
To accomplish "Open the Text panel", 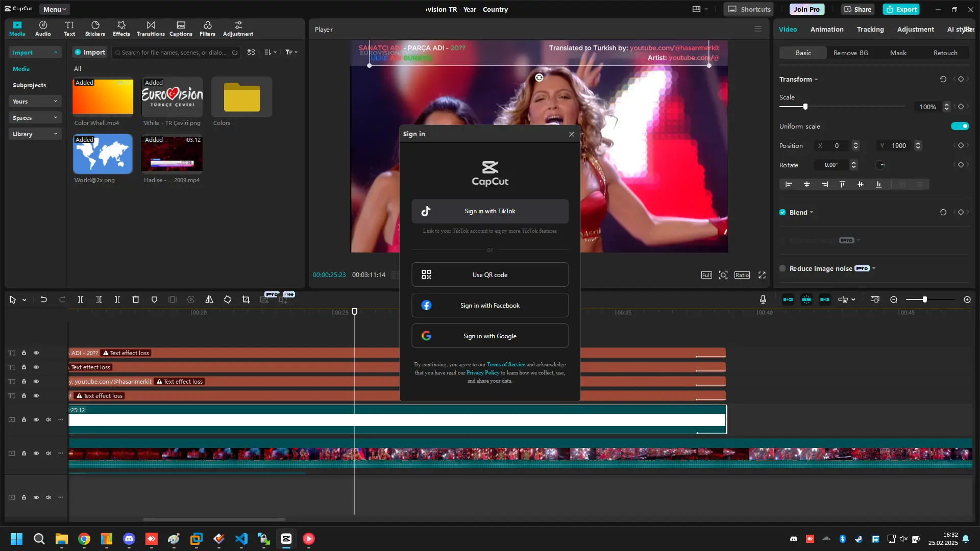I will pyautogui.click(x=69, y=29).
